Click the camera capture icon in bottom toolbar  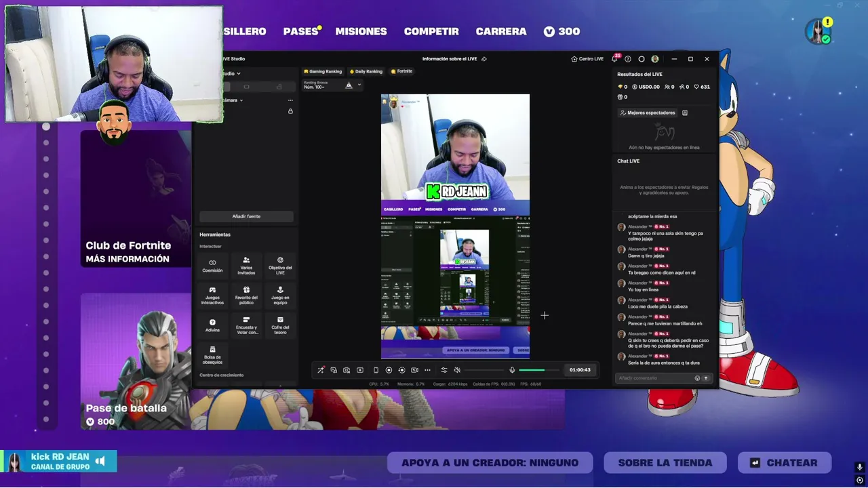pyautogui.click(x=347, y=370)
